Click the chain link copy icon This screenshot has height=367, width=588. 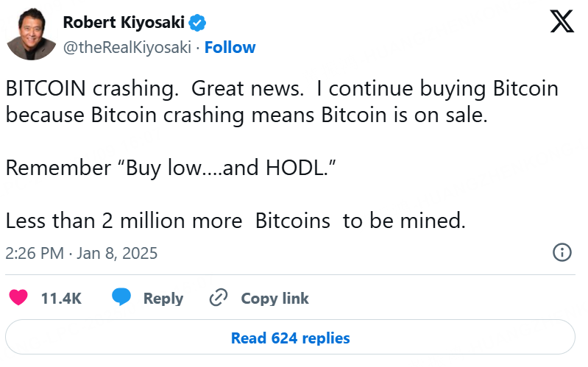pyautogui.click(x=219, y=298)
